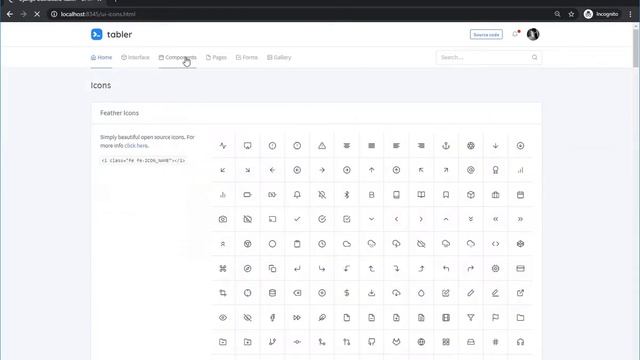
Task: Select the clock icon
Action: [322, 244]
